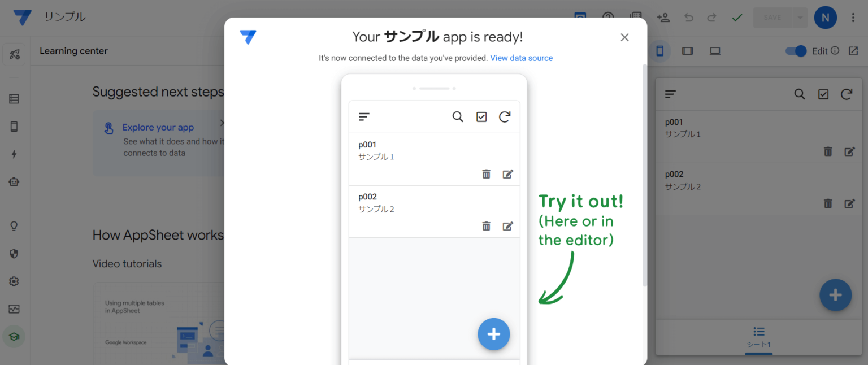868x365 pixels.
Task: Open the three-dot overflow menu
Action: coord(853,18)
